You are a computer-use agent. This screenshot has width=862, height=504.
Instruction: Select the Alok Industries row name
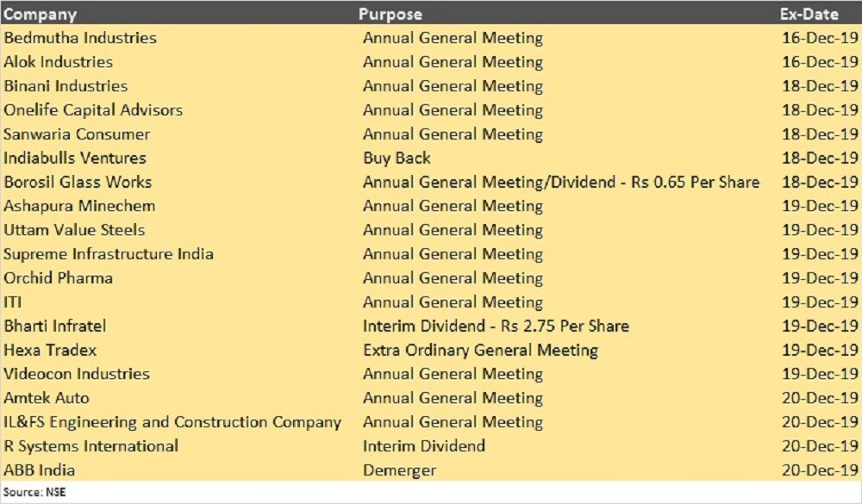[x=58, y=62]
